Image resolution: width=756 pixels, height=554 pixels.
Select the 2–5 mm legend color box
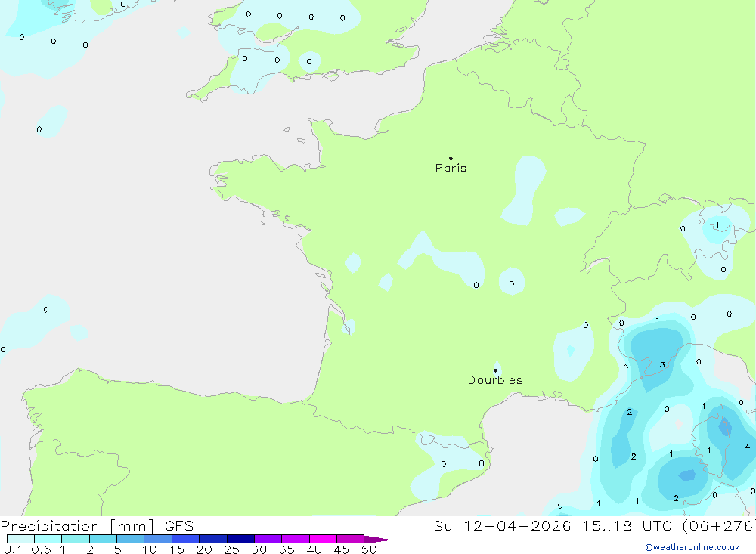click(103, 539)
